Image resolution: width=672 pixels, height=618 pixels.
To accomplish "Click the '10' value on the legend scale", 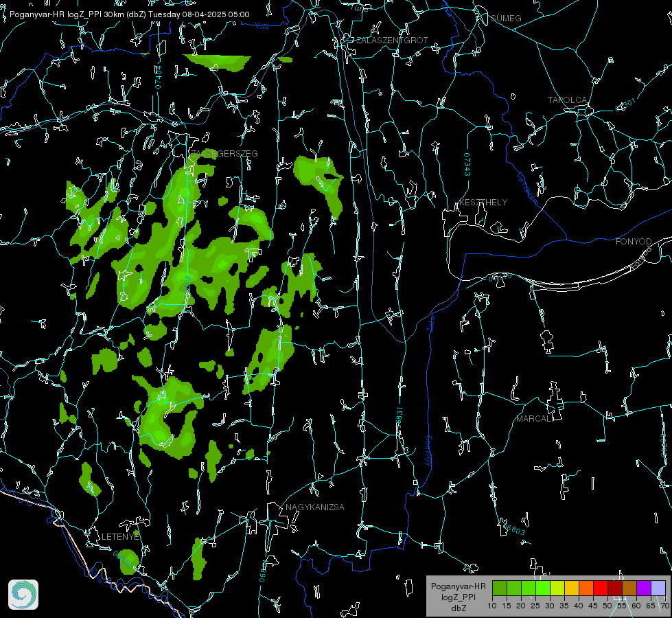I will [x=492, y=606].
